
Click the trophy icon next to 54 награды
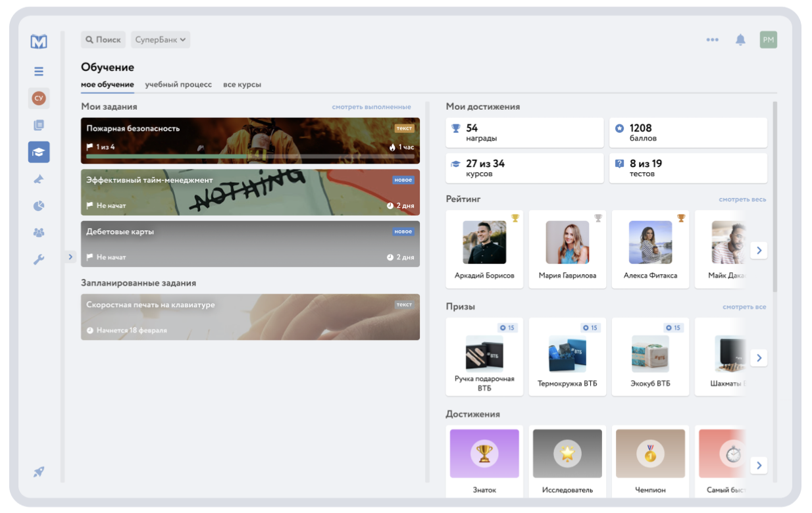[x=455, y=128]
